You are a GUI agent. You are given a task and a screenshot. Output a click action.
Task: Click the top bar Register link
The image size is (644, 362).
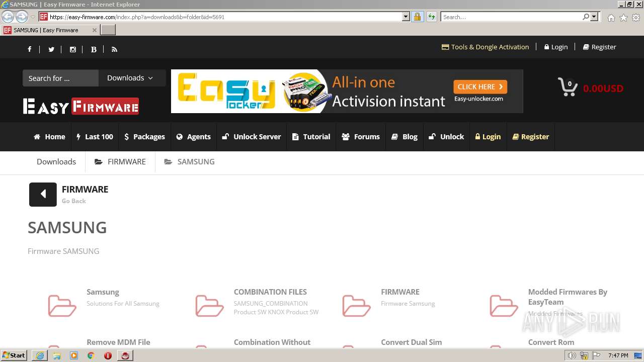[x=600, y=47]
